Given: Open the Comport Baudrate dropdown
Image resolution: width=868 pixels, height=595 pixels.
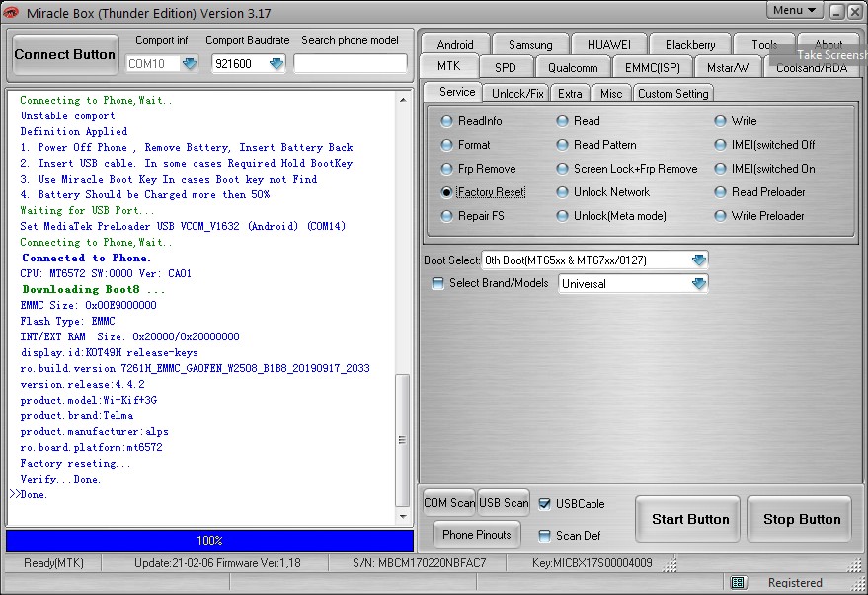Looking at the screenshot, I should (276, 63).
